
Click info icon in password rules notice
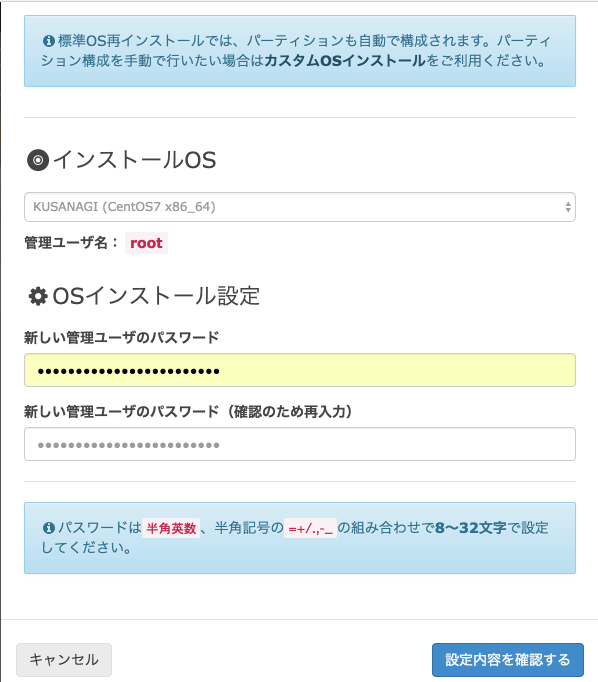(49, 528)
